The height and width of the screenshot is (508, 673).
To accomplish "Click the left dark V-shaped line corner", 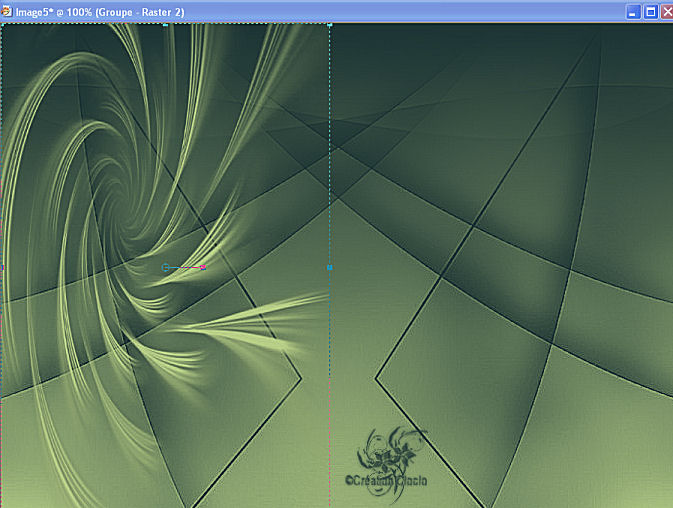I will coord(300,378).
